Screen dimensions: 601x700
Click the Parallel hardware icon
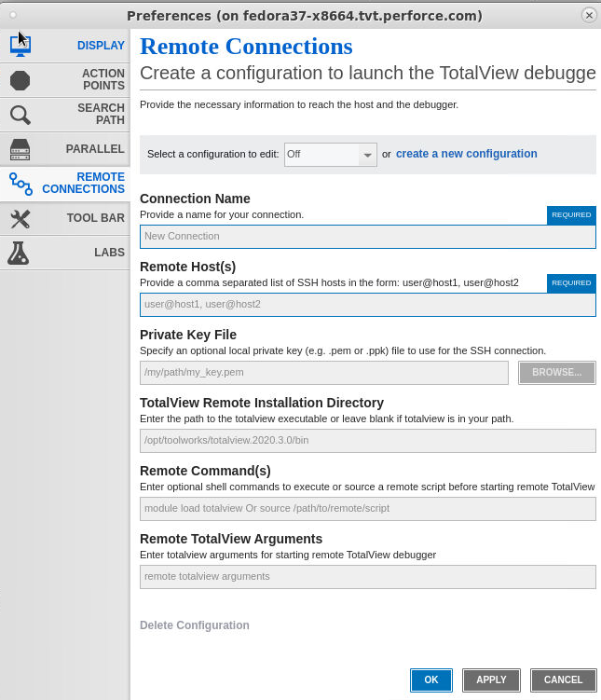click(x=20, y=149)
